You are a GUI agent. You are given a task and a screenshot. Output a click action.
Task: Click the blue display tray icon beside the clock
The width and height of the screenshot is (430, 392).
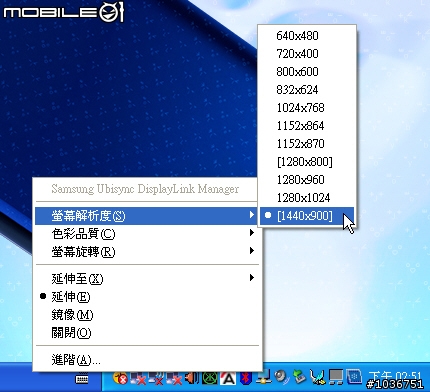[x=353, y=377]
